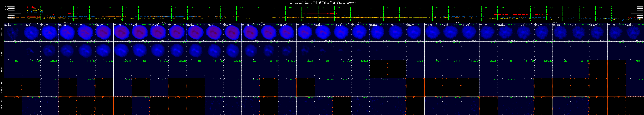Select the 25.0-50.0 keV image labeled 2.32E+03
Viewport: 644px width, 115px height.
50,87
